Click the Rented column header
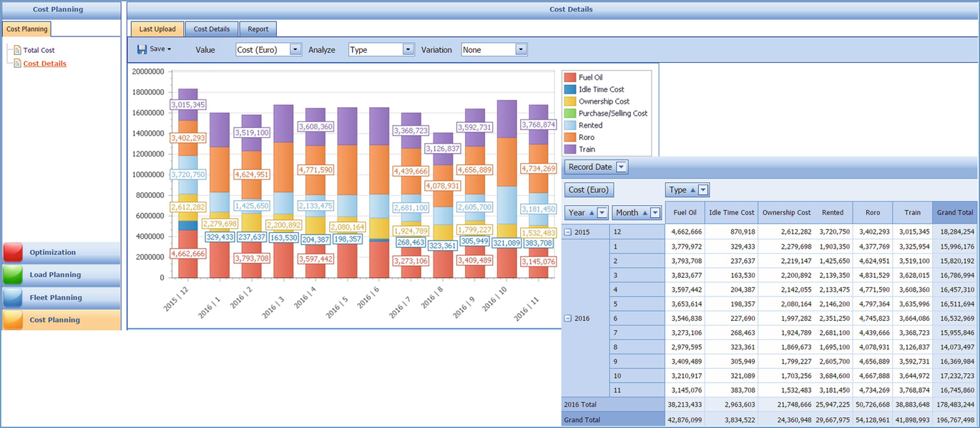This screenshot has height=428, width=980. (x=833, y=212)
